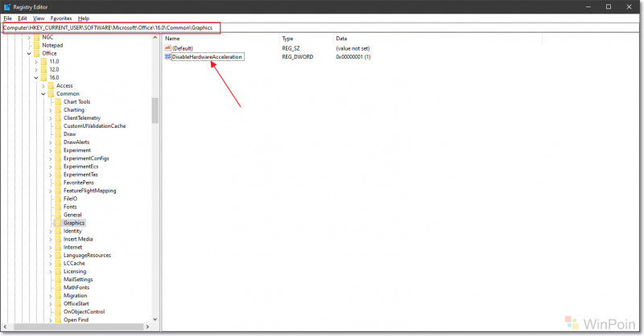644x336 pixels.
Task: Click tree vertical scrollbar down arrow
Action: tap(155, 319)
